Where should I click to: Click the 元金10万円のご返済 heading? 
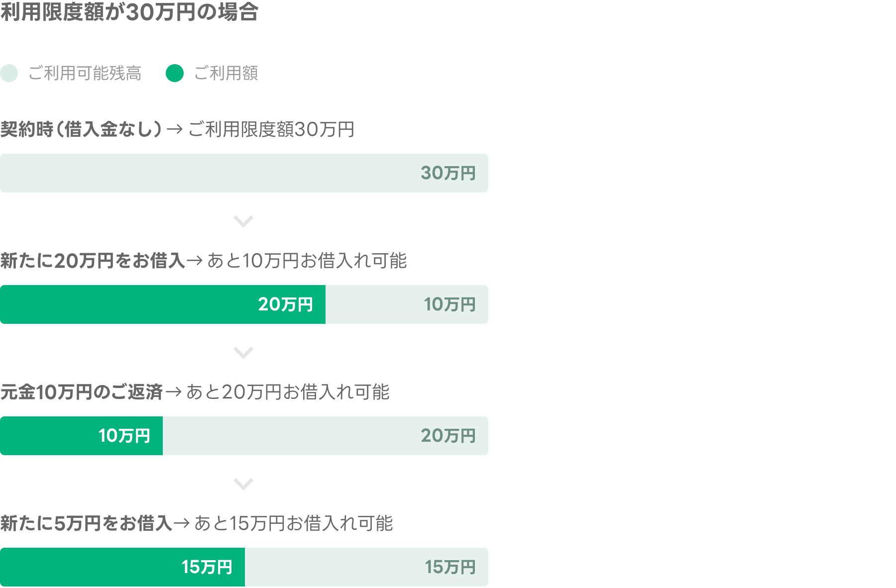pyautogui.click(x=82, y=392)
